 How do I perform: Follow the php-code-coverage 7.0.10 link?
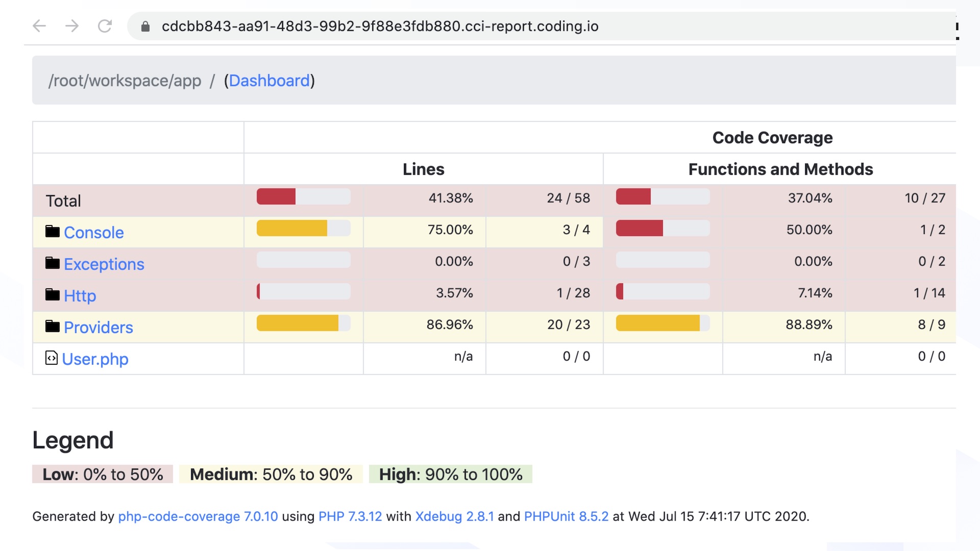tap(198, 516)
